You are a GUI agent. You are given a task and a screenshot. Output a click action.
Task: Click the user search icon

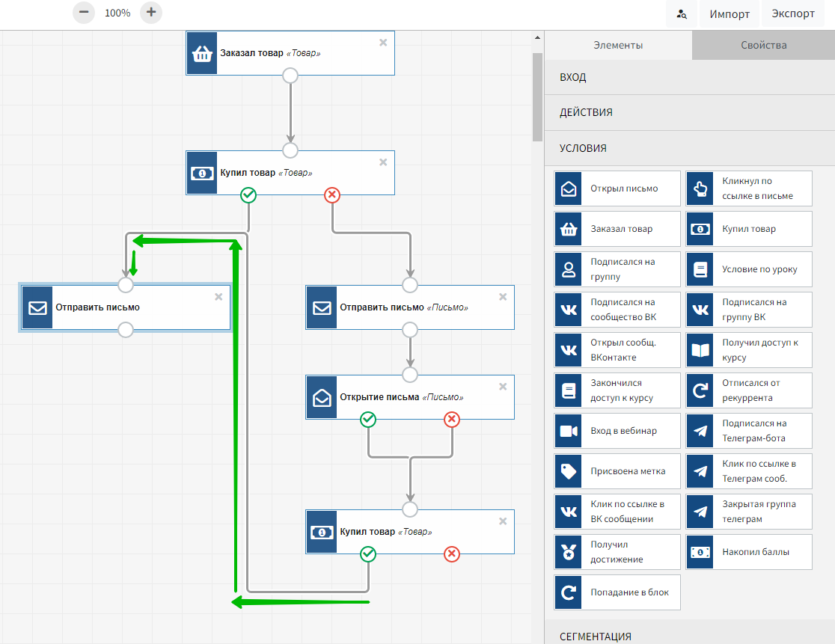click(682, 13)
